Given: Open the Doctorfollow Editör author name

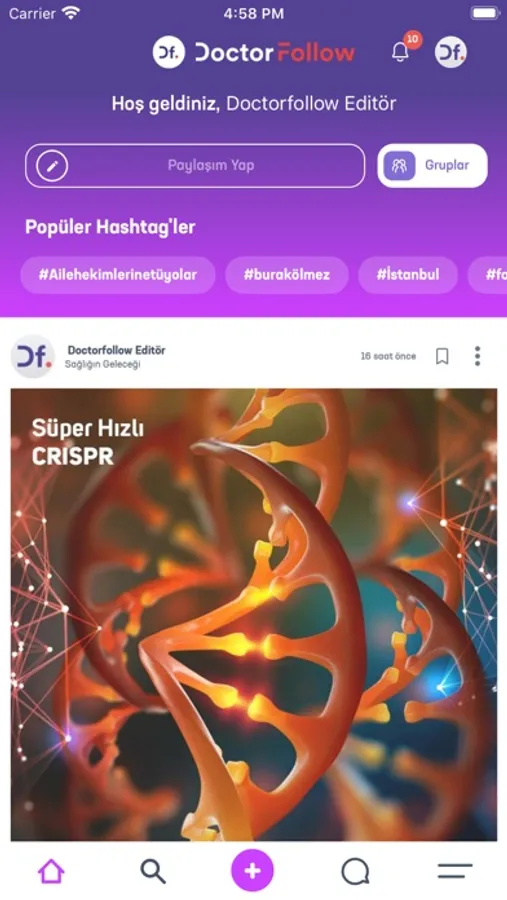Looking at the screenshot, I should point(117,350).
